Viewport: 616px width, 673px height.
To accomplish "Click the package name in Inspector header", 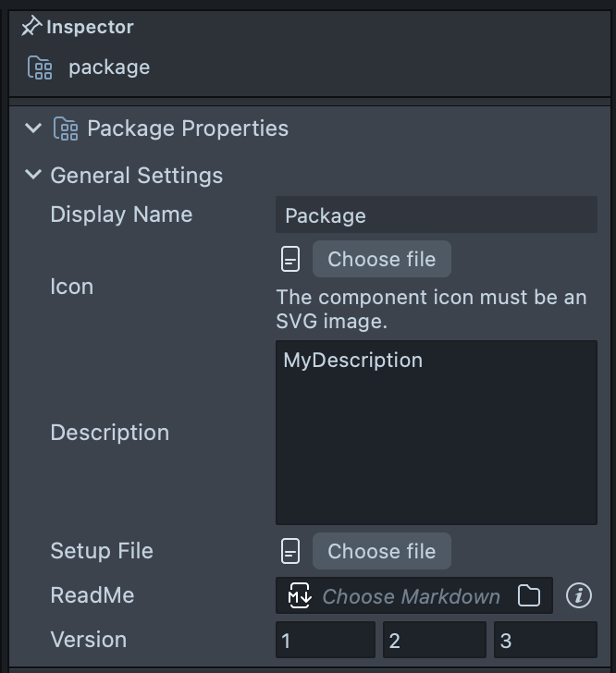I will point(109,67).
